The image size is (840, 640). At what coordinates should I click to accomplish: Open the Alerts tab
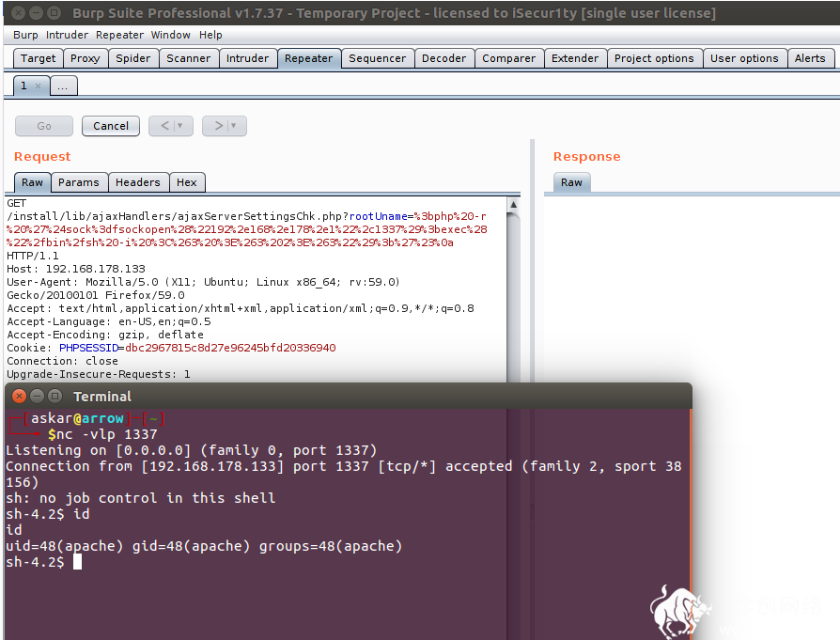pyautogui.click(x=810, y=58)
